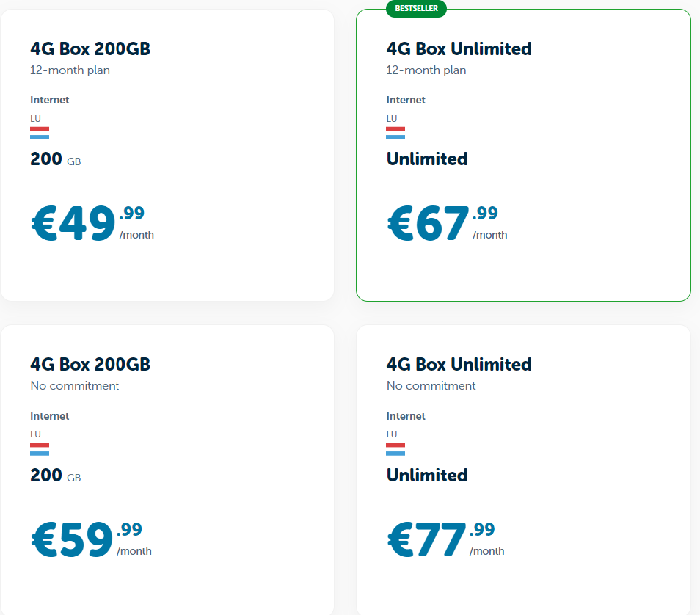
Task: Click the Unlimited data label on the €77.99 card
Action: click(427, 476)
